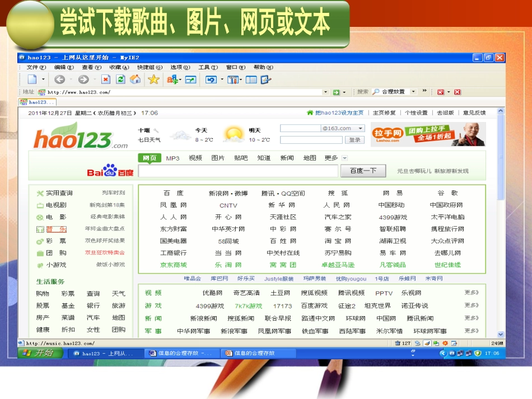Expand the address bar history dropdown

(326, 92)
